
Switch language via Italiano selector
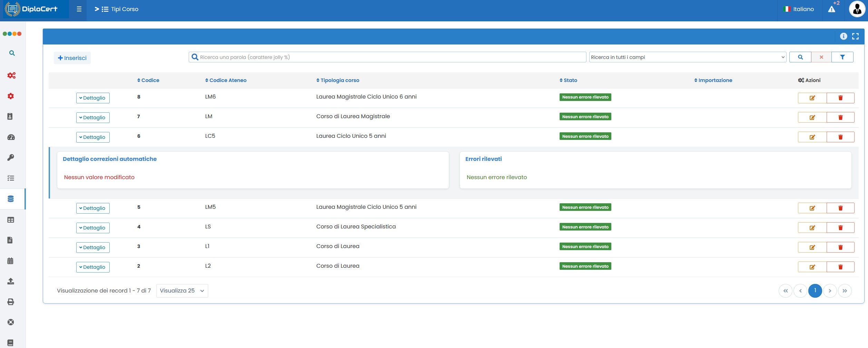[x=799, y=9]
